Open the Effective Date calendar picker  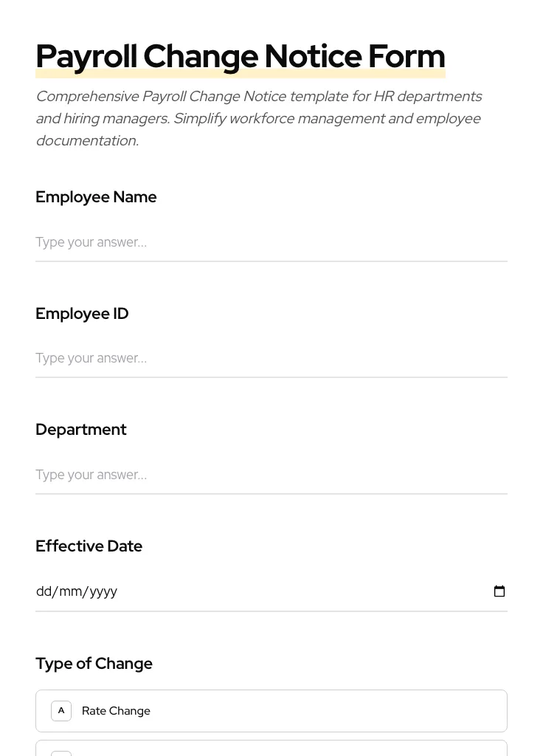tap(499, 591)
